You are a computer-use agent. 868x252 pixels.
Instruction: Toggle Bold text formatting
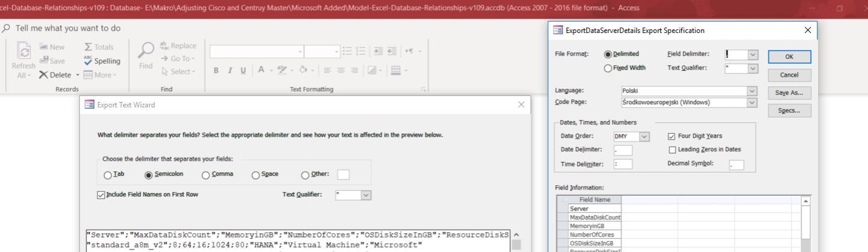pyautogui.click(x=216, y=71)
